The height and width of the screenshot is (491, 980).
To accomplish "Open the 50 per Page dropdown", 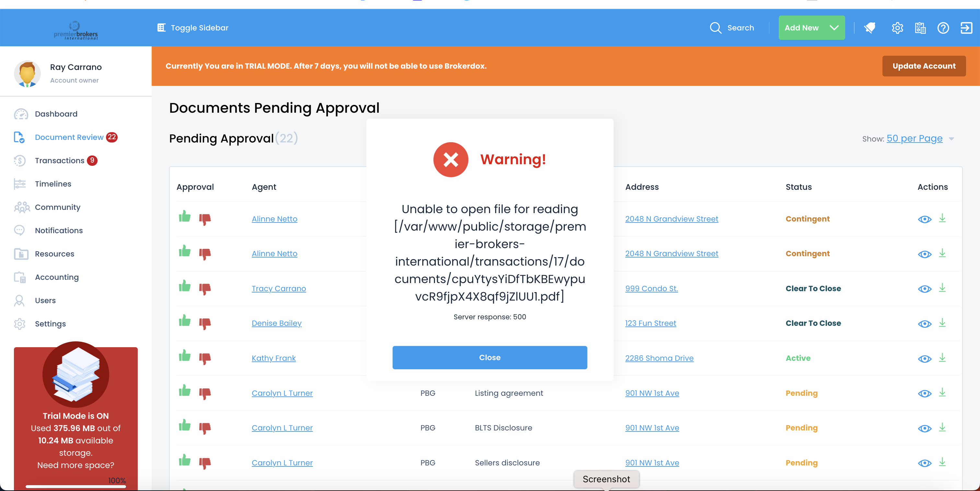I will [920, 138].
